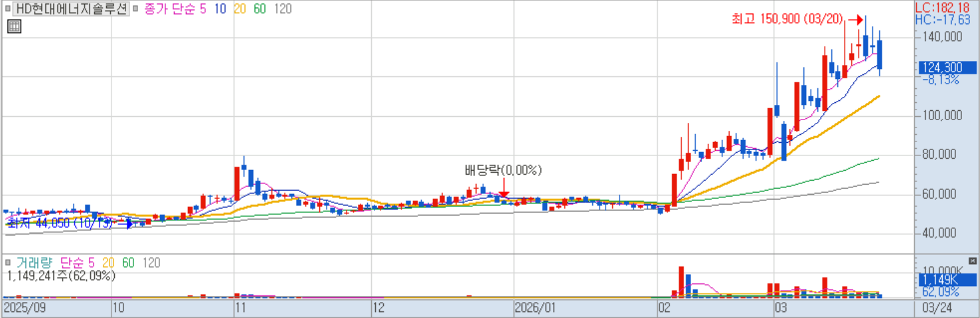Close the volume panel with the x icon
Image resolution: width=980 pixels, height=318 pixels.
click(x=973, y=261)
